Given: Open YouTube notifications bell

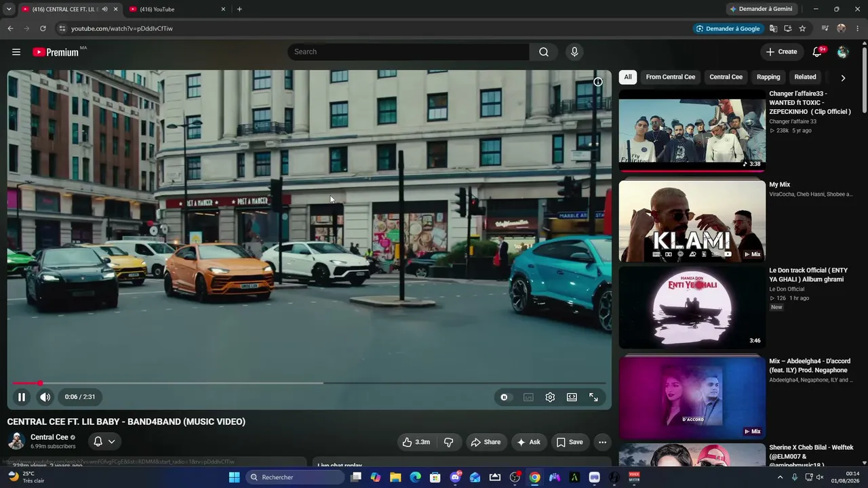Looking at the screenshot, I should pyautogui.click(x=817, y=52).
